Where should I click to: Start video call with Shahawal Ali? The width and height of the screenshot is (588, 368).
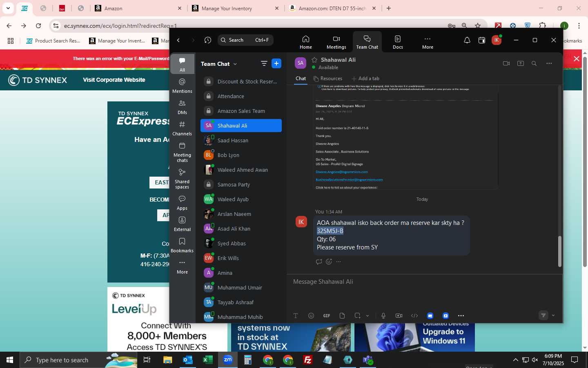pyautogui.click(x=506, y=63)
